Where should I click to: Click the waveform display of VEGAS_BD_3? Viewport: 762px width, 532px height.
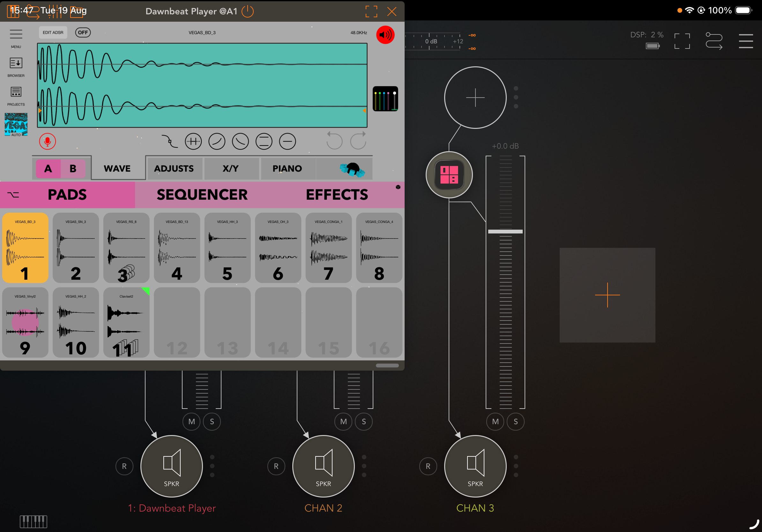[202, 85]
